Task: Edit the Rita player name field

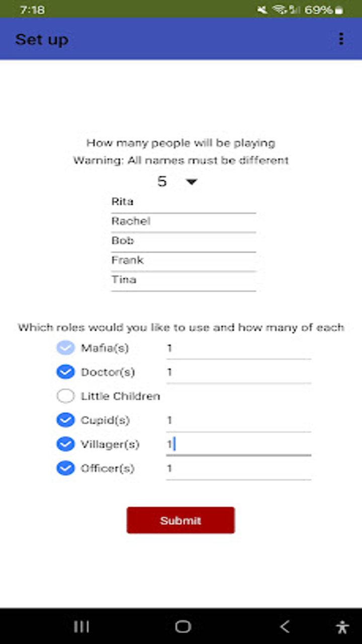Action: (x=183, y=202)
